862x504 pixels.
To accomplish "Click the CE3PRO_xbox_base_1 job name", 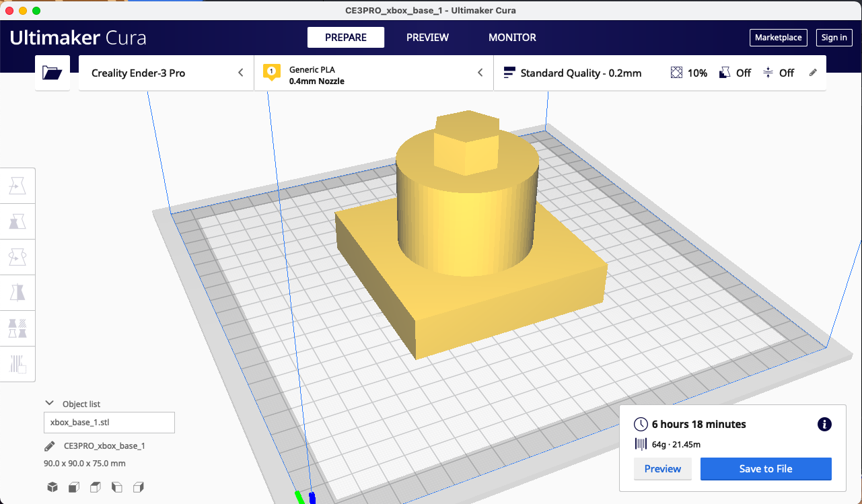I will (104, 446).
